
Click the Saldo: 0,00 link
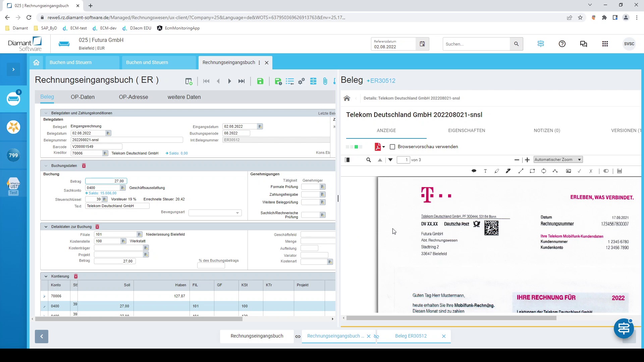(177, 153)
